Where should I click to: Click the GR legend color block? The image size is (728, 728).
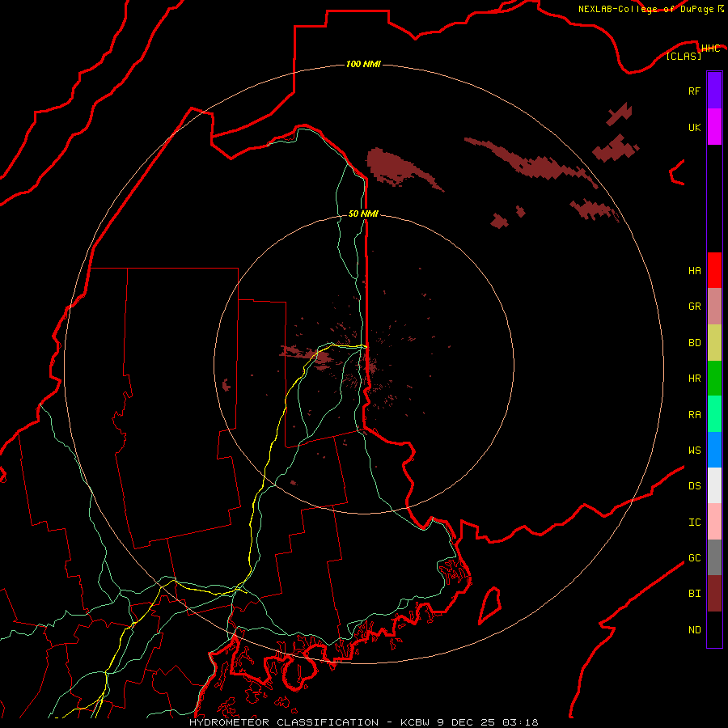[714, 306]
